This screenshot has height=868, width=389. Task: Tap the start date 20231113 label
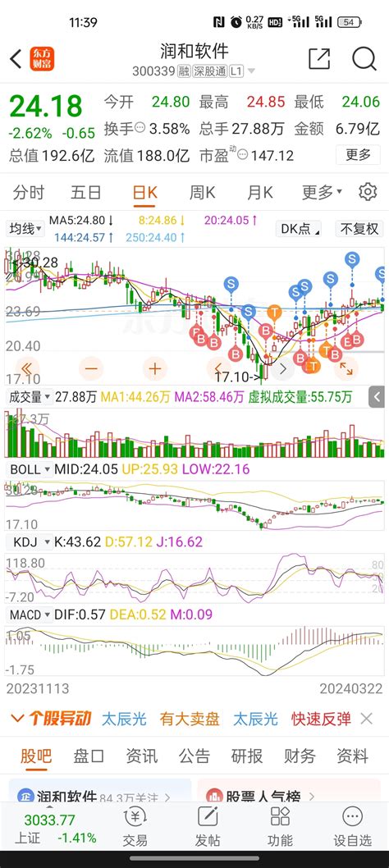38,688
